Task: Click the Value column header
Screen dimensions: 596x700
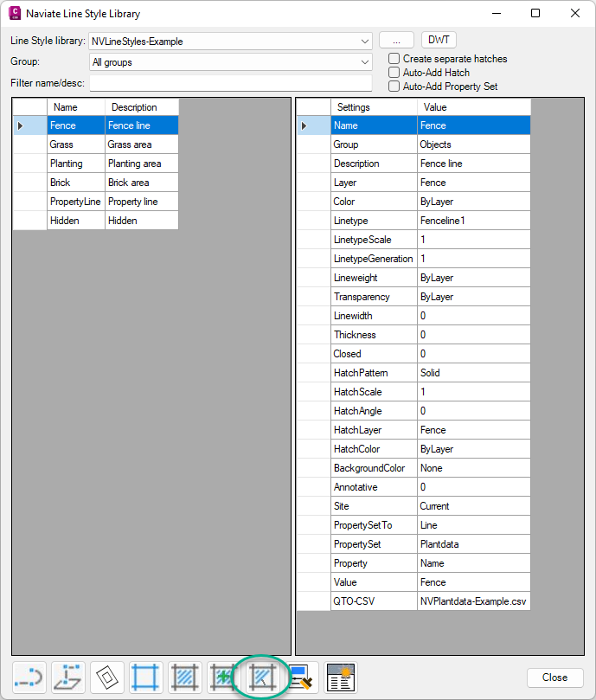Action: pyautogui.click(x=474, y=107)
